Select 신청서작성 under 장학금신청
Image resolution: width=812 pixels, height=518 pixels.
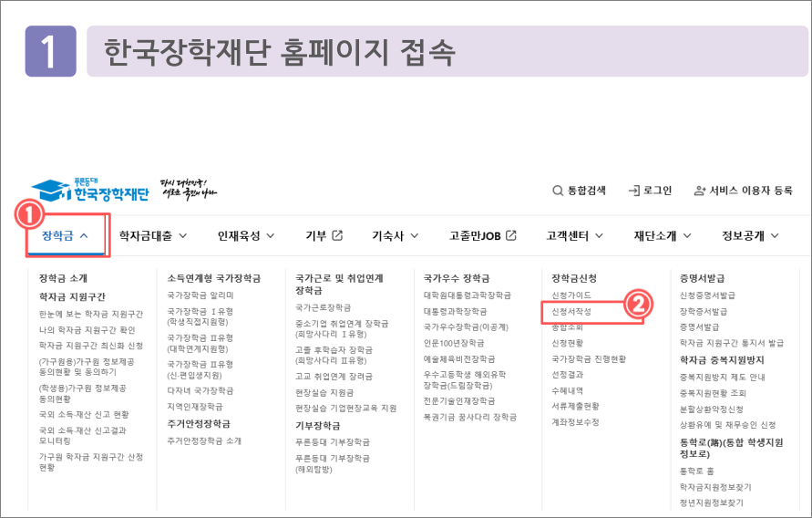coord(571,311)
